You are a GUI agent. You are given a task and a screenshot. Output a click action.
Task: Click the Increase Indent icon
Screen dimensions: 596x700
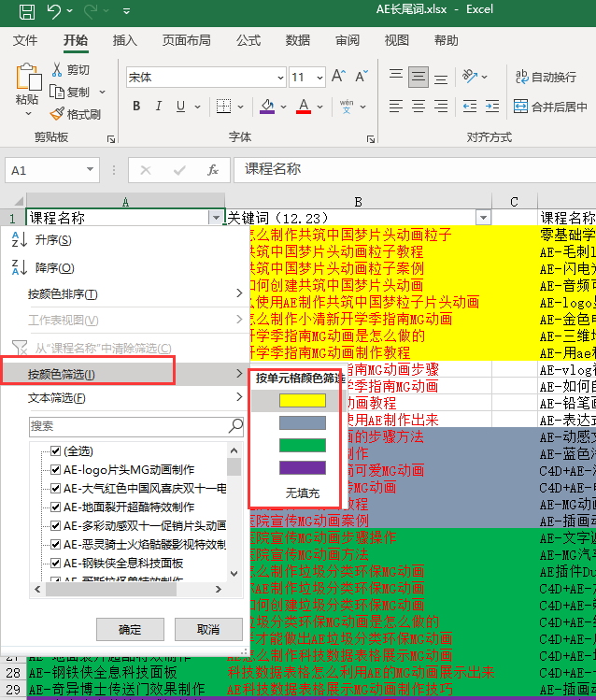(492, 107)
